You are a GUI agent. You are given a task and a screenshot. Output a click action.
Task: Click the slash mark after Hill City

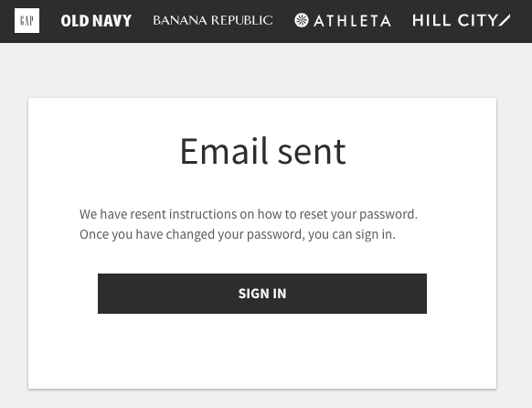505,20
